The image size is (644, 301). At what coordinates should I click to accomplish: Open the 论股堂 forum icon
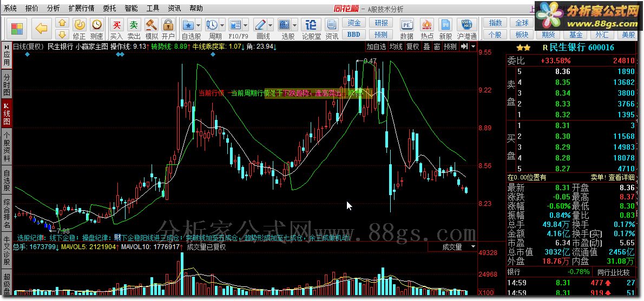coord(311,25)
